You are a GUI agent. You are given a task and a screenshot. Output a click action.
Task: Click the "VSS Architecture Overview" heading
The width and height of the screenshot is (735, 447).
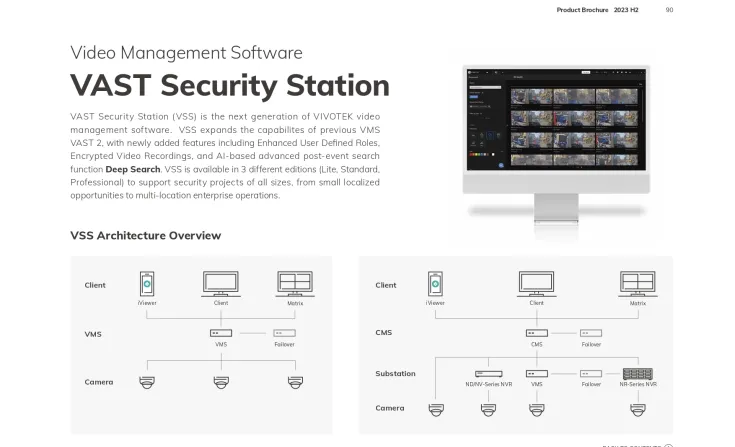coord(145,235)
